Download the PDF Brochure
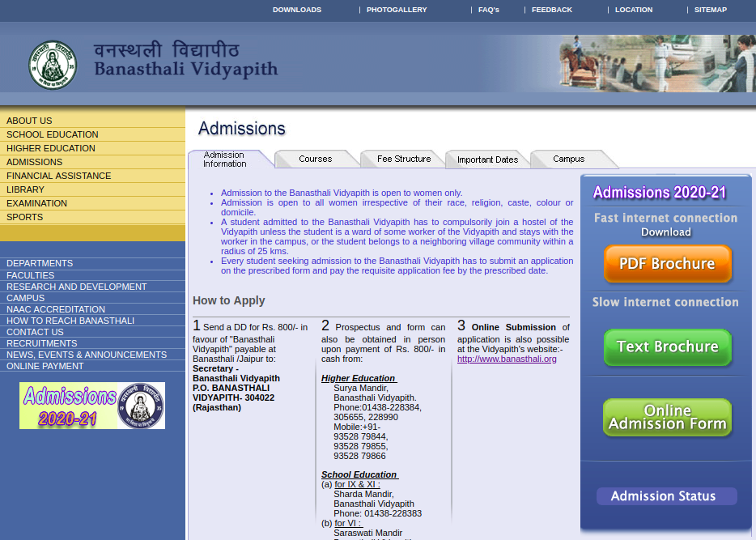Viewport: 756px width, 540px height. (668, 263)
